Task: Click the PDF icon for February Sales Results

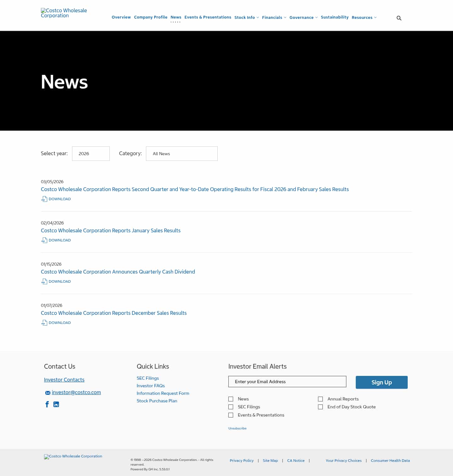Action: coord(44,199)
